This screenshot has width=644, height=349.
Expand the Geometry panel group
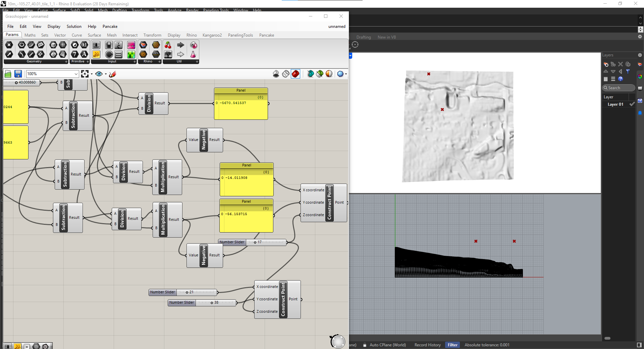[x=66, y=62]
